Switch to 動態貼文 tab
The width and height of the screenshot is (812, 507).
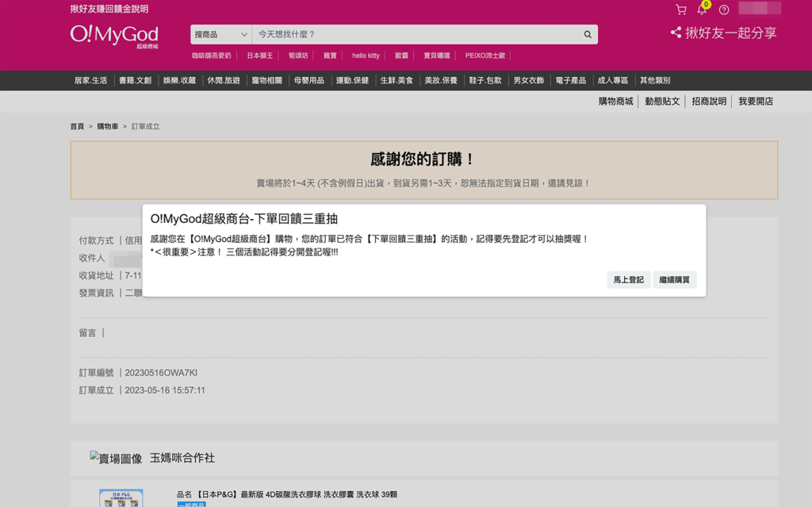pyautogui.click(x=662, y=102)
